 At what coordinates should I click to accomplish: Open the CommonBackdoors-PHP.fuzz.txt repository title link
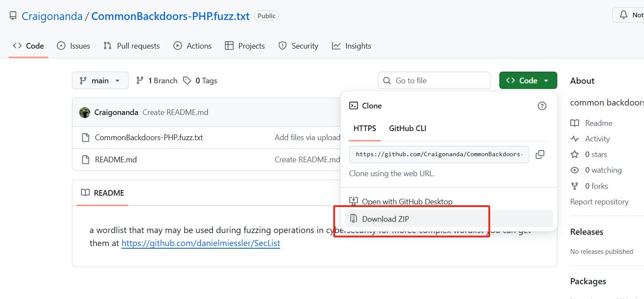[x=170, y=16]
